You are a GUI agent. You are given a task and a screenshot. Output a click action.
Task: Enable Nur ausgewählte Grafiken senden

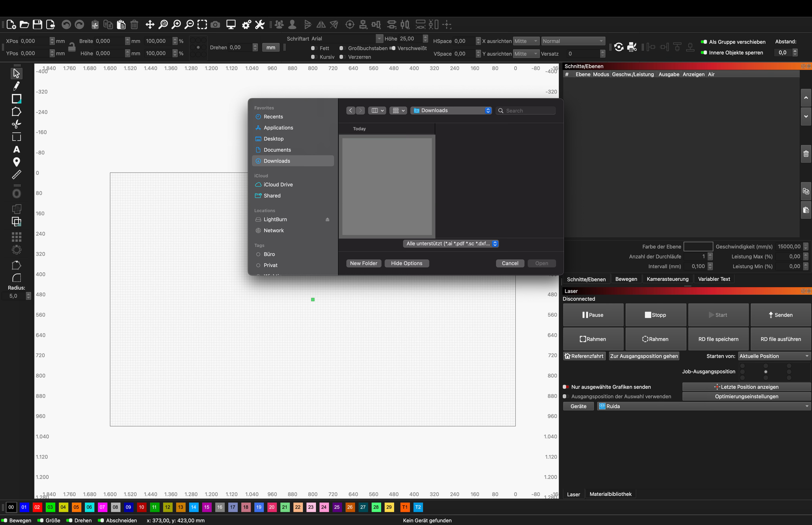[565, 387]
